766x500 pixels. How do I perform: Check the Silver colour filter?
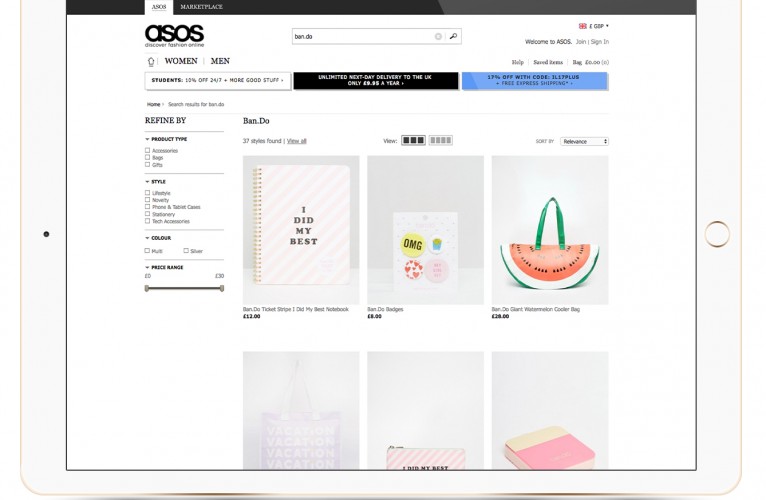(x=186, y=251)
